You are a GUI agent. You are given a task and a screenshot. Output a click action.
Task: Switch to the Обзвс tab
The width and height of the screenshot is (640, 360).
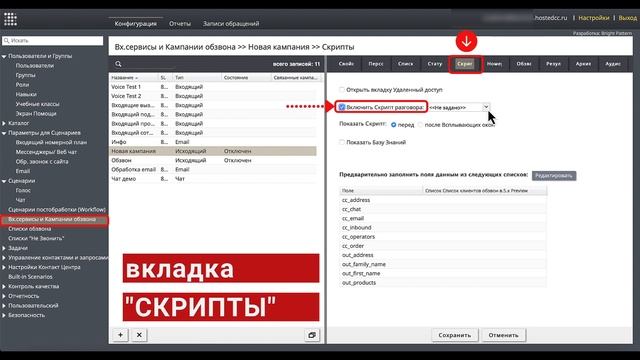(524, 64)
